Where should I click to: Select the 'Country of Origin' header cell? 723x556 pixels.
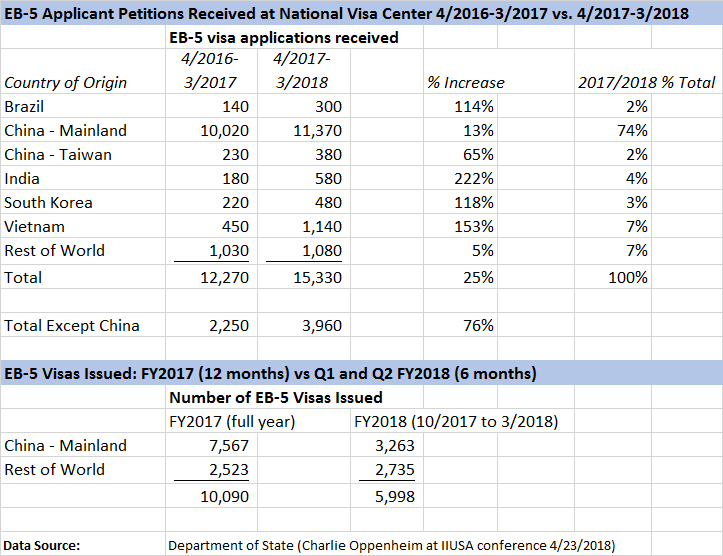pos(66,82)
